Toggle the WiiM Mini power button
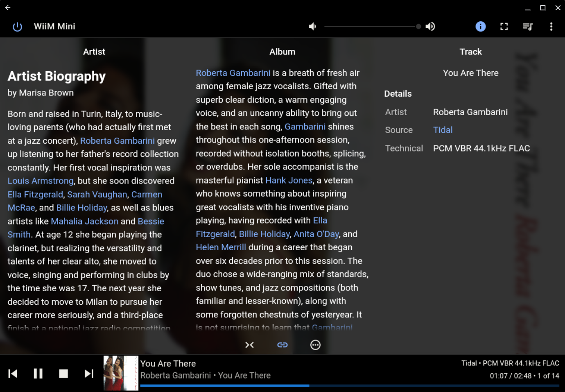The image size is (565, 392). click(x=17, y=27)
